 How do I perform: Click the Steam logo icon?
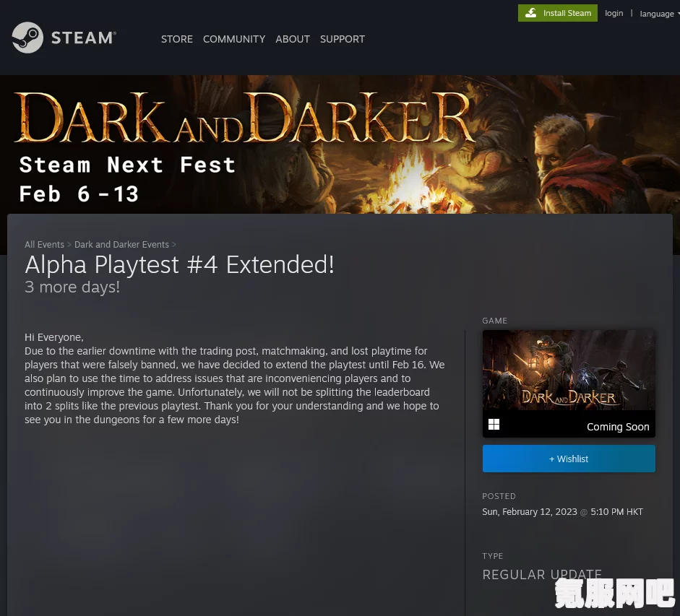[27, 38]
